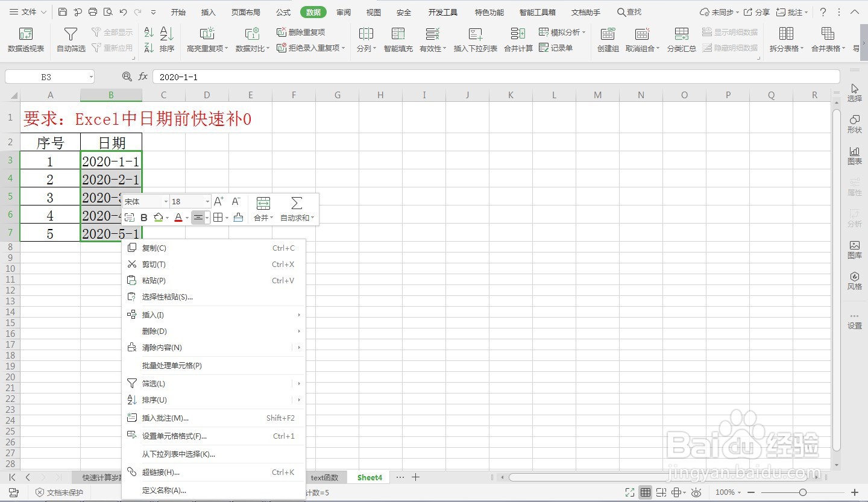This screenshot has height=502, width=868.
Task: Switch to the 公式 ribbon tab
Action: pos(283,12)
